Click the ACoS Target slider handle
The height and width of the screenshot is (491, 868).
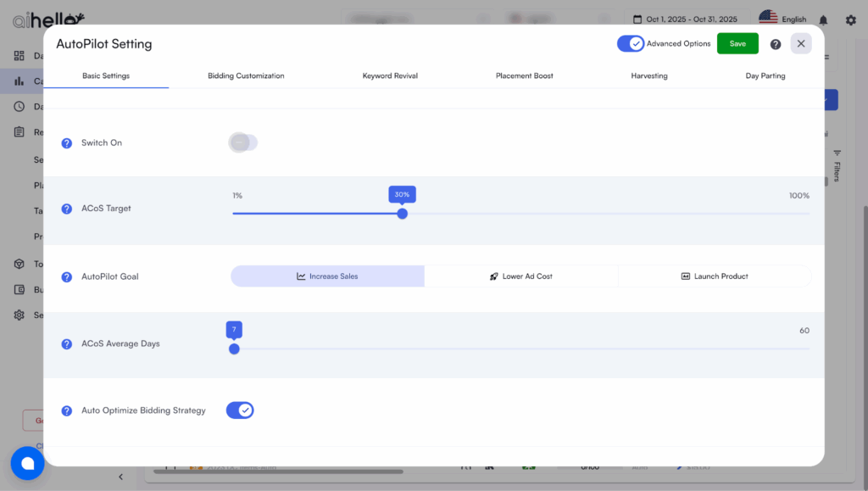coord(403,214)
